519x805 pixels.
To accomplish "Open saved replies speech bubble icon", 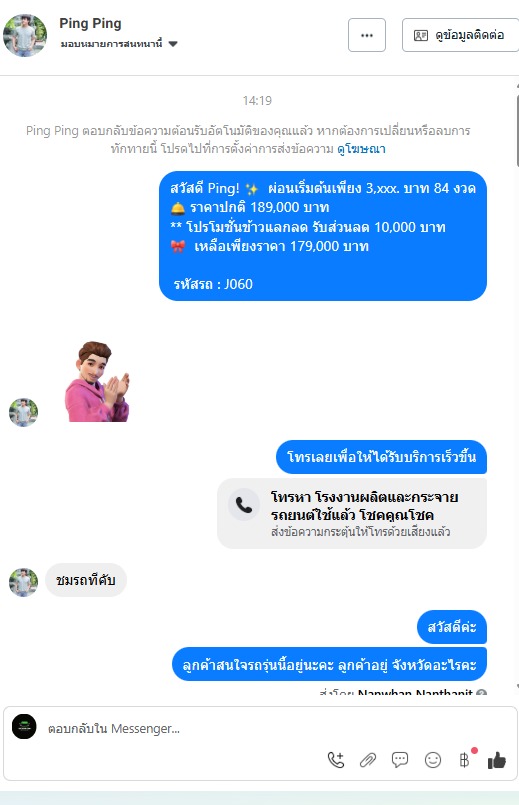I will 400,759.
